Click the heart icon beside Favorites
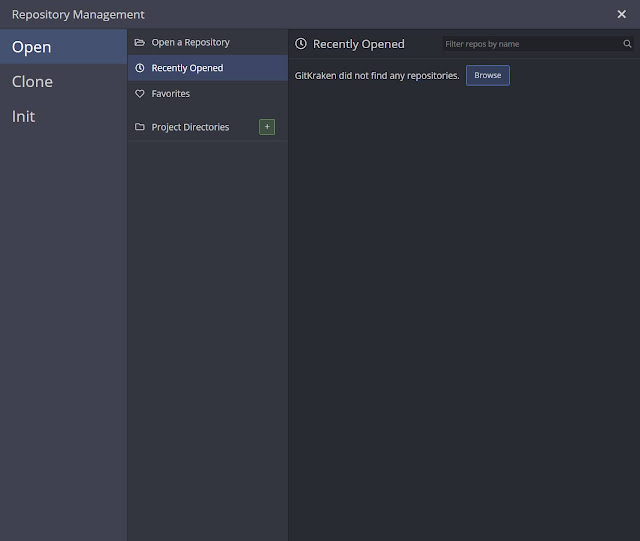This screenshot has width=640, height=541. click(140, 94)
